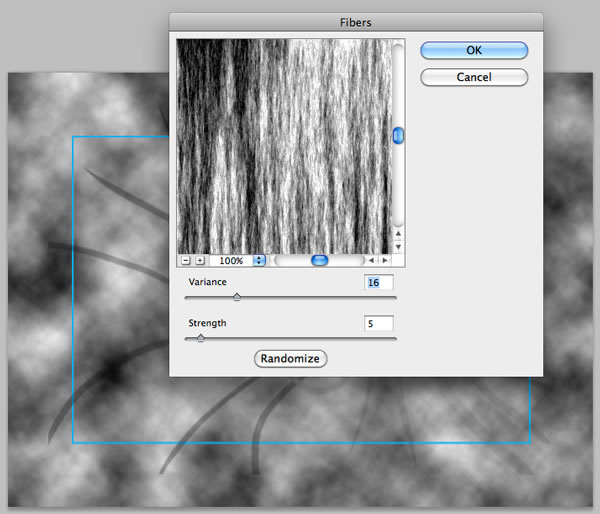Viewport: 600px width, 514px height.
Task: Confirm the Fibers filter with OK
Action: pos(474,50)
